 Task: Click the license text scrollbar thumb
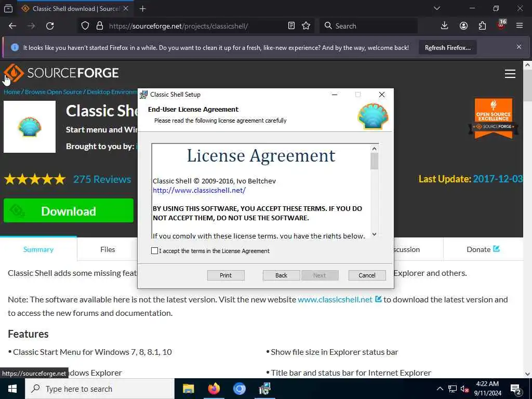pyautogui.click(x=374, y=161)
